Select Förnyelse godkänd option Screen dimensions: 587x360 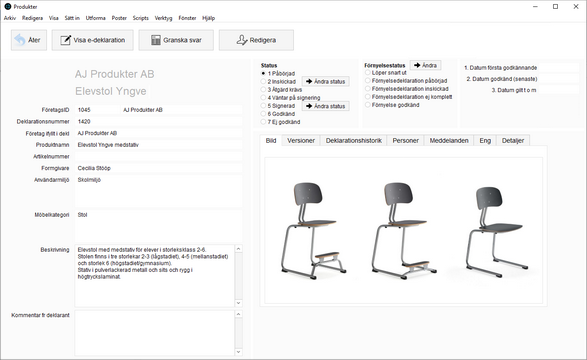point(368,105)
